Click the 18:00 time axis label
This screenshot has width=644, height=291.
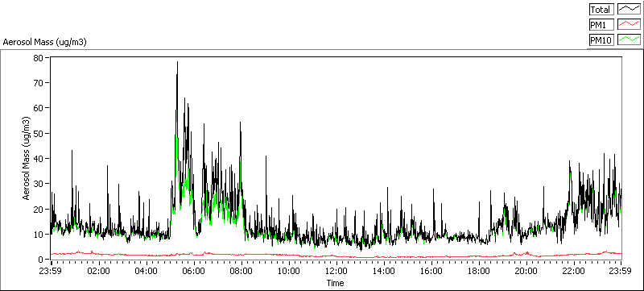[479, 271]
